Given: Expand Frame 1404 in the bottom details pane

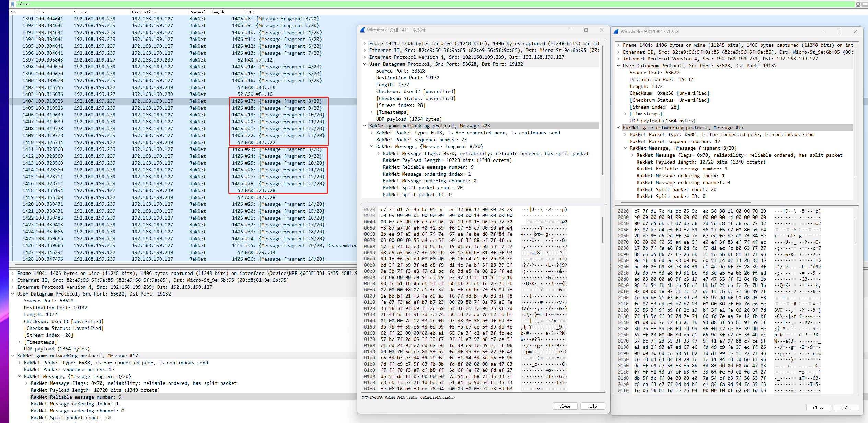Looking at the screenshot, I should point(12,273).
